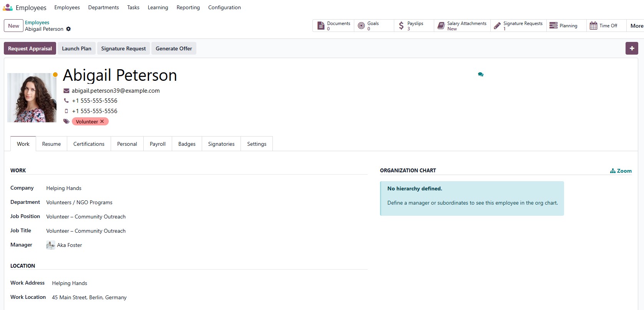Open the Tasks menu
Viewport: 644px width, 310px height.
[133, 7]
